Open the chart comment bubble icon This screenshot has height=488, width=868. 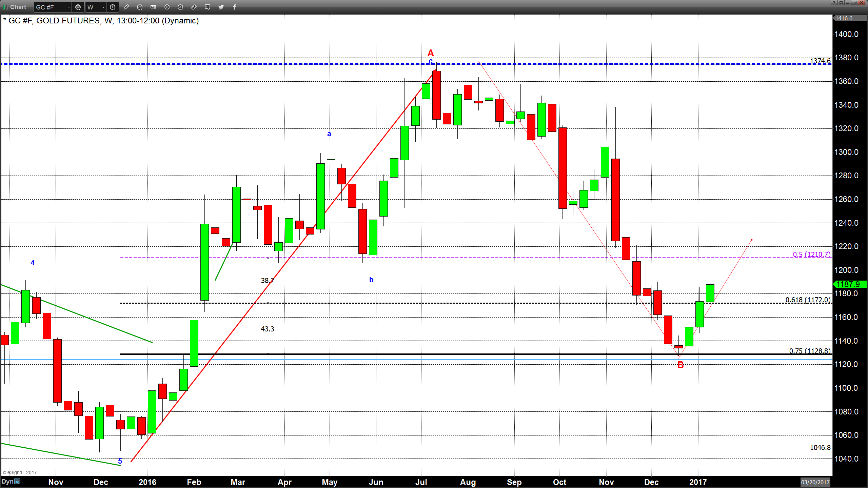[208, 7]
